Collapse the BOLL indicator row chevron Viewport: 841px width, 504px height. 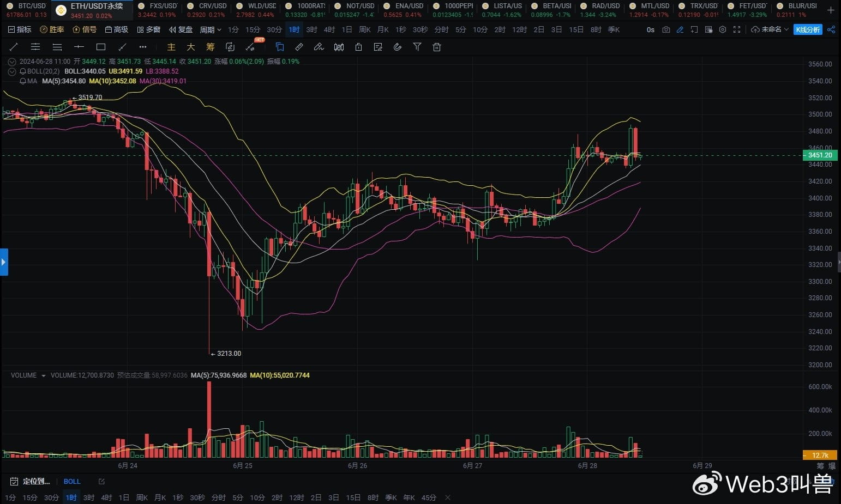click(12, 71)
